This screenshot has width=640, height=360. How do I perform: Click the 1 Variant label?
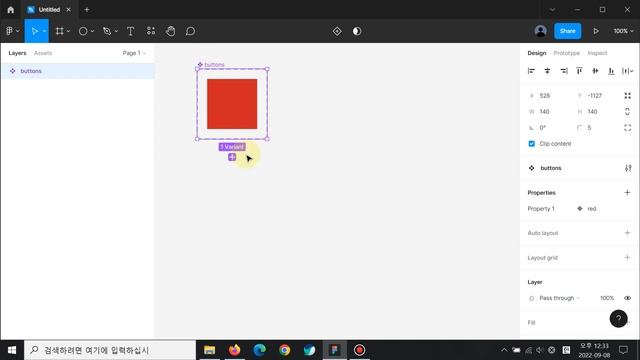click(232, 147)
